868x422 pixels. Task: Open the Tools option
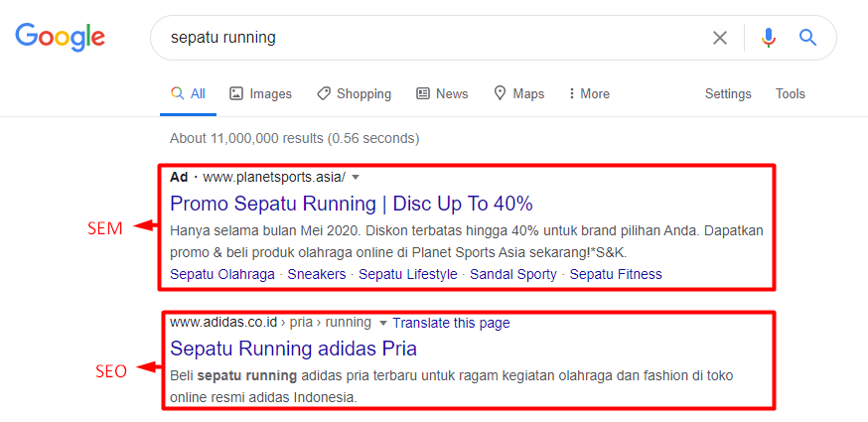[x=790, y=94]
